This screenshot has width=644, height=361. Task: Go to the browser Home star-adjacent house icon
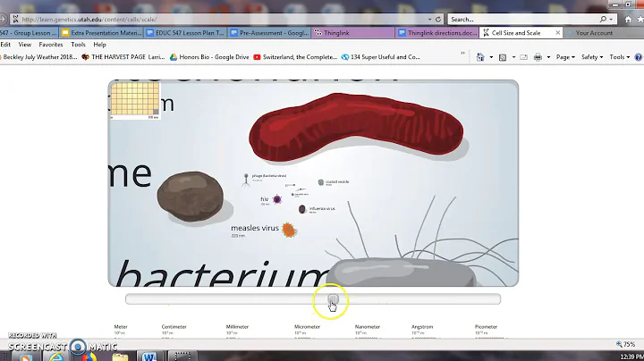pyautogui.click(x=628, y=20)
